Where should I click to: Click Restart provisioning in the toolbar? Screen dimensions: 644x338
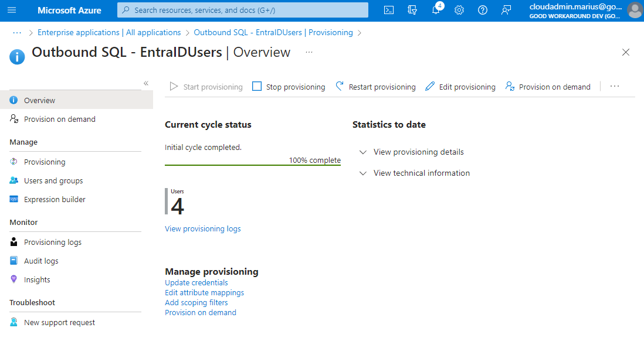tap(375, 87)
